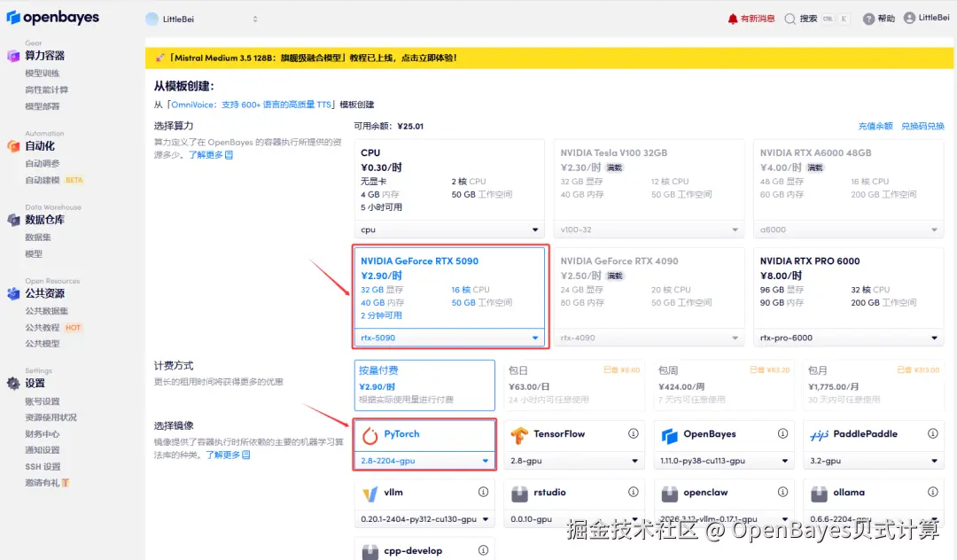Open OpenBayes 1.11.0-py38-cu113-gpu version dropdown
Screen dimensions: 957x560
[723, 461]
